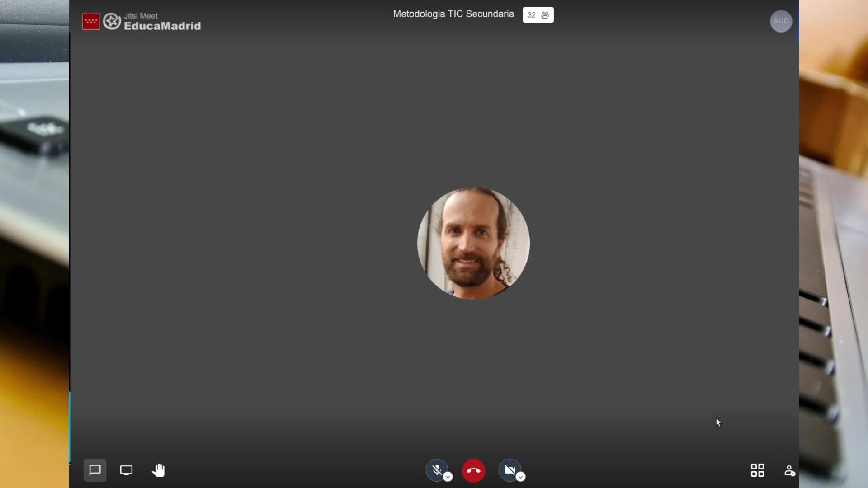Open the AUD user avatar
Image resolution: width=868 pixels, height=488 pixels.
click(x=781, y=21)
